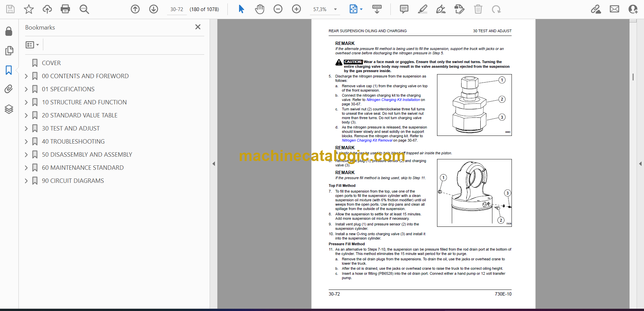644x311 pixels.
Task: Open the bookmark options menu dropdown
Action: point(33,45)
